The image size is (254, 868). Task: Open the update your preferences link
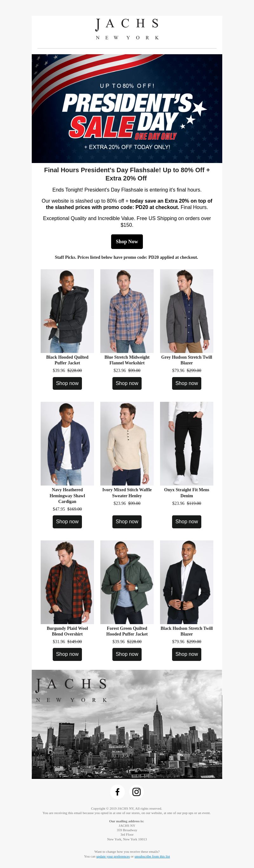pos(113,856)
